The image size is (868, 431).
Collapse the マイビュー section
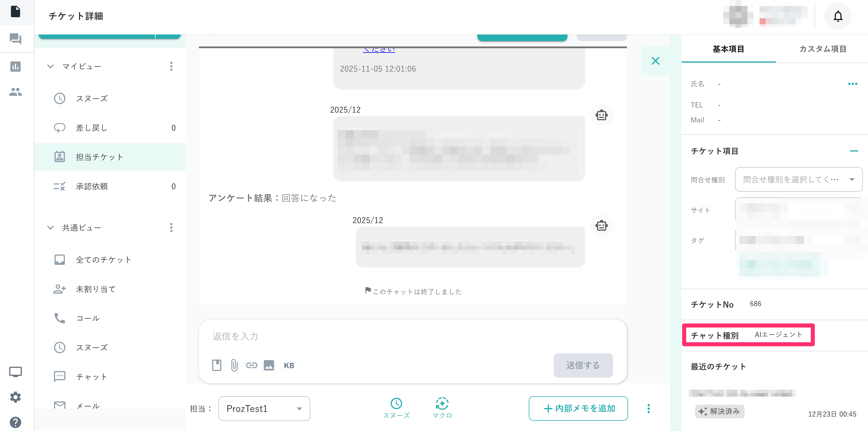51,66
